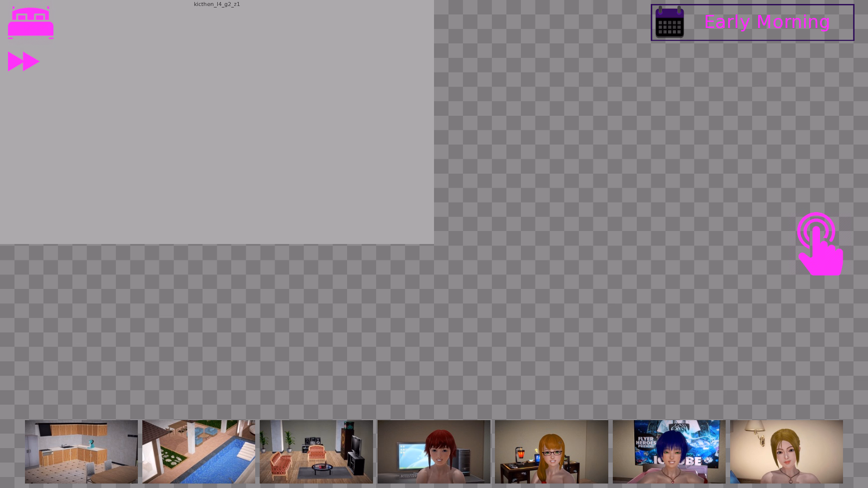Select the swimming pool location thumbnail
The image size is (868, 488).
click(x=199, y=452)
